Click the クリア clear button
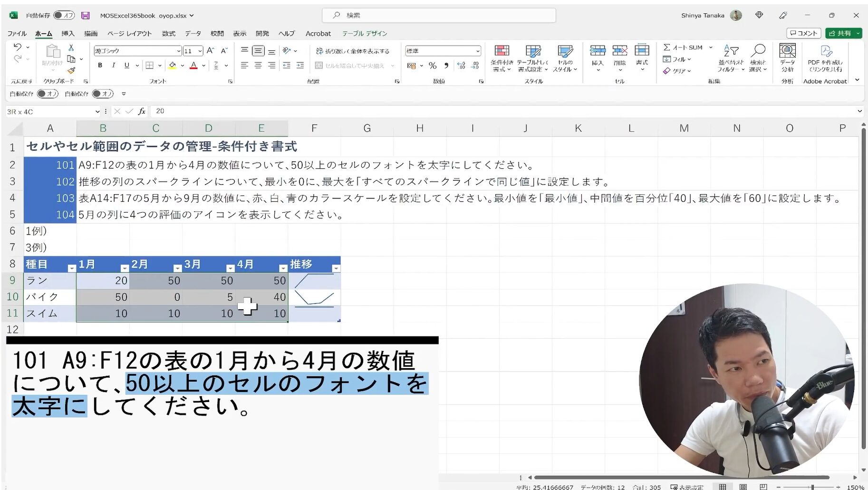The width and height of the screenshot is (868, 490). pyautogui.click(x=676, y=70)
